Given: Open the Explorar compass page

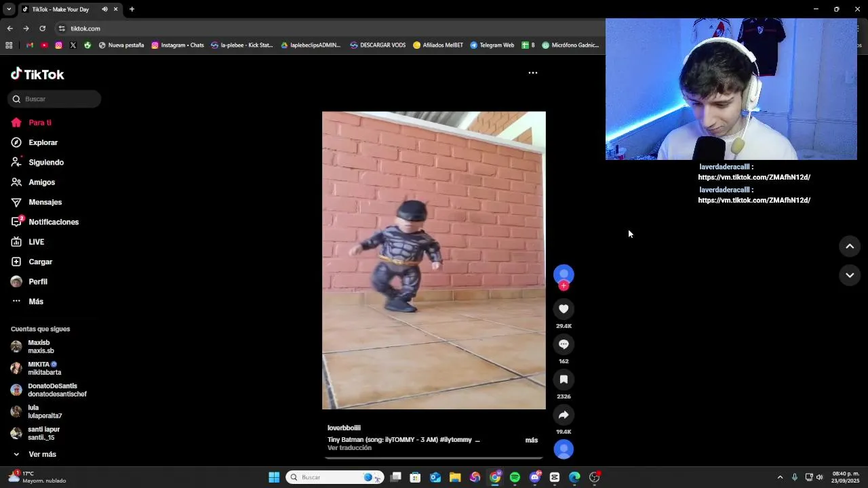Looking at the screenshot, I should click(35, 142).
